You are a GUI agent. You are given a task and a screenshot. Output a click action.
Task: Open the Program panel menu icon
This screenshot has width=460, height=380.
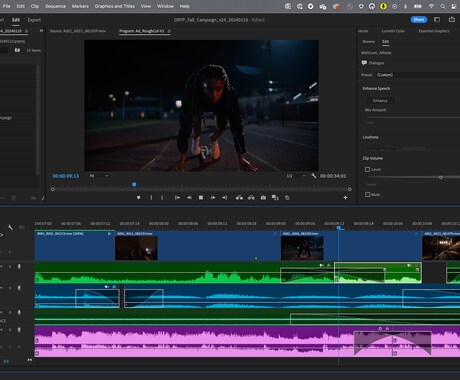169,31
